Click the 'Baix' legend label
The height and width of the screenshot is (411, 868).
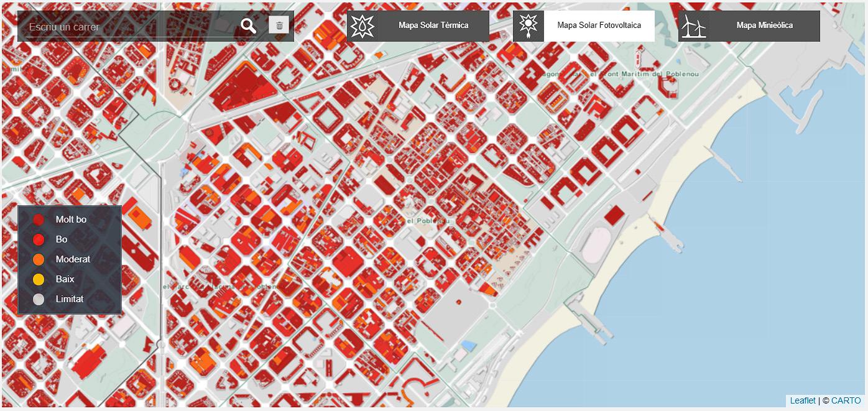[x=65, y=279]
